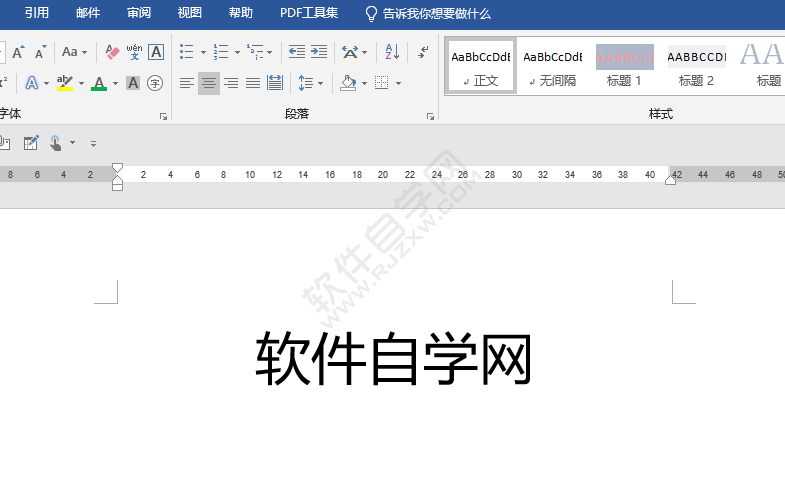The image size is (785, 479).
Task: Open Shading color dropdown arrow
Action: click(364, 83)
